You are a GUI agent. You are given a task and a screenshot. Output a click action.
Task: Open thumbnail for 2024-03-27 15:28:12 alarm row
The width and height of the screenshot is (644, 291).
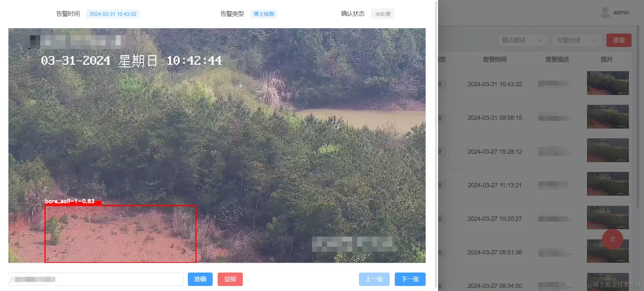tap(608, 150)
